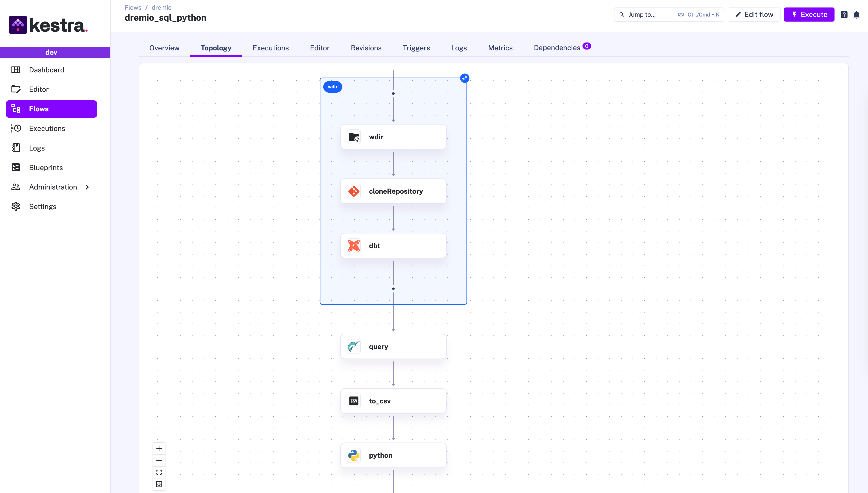The image size is (868, 493).
Task: Click the Edit flow button
Action: click(754, 15)
